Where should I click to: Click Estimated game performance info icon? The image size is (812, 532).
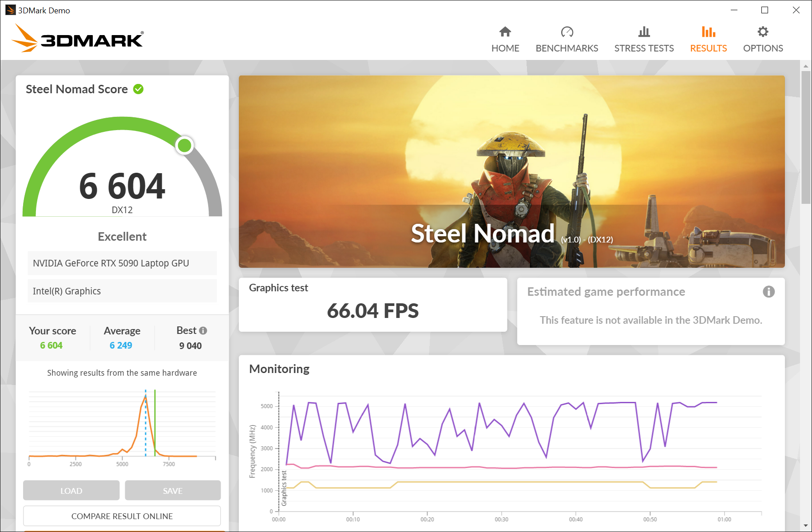click(768, 292)
